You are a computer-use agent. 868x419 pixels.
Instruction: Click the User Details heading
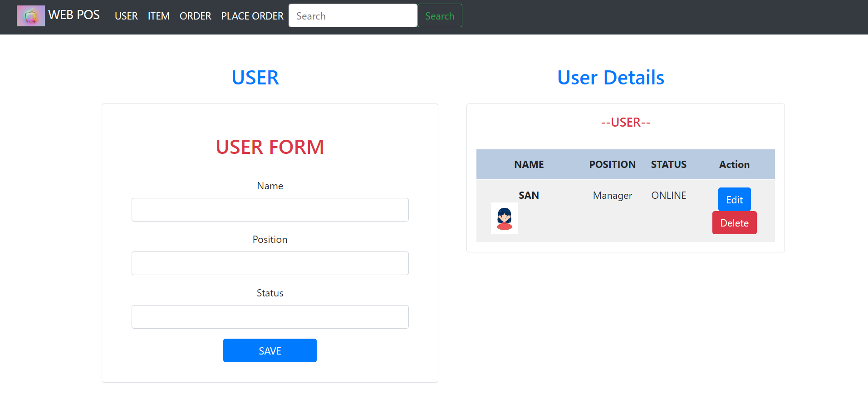point(610,78)
